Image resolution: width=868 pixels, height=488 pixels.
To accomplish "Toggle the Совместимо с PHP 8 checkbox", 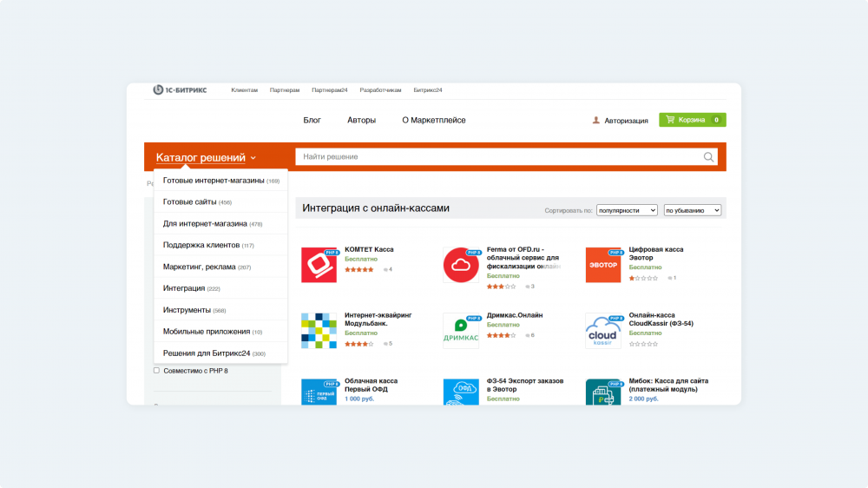I will point(156,371).
